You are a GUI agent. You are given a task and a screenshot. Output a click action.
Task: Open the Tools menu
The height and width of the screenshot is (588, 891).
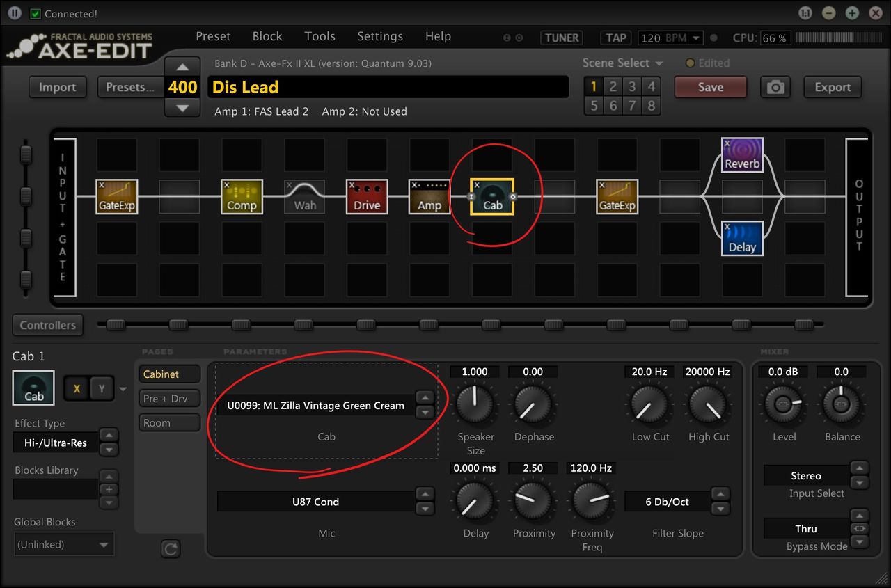(x=320, y=36)
